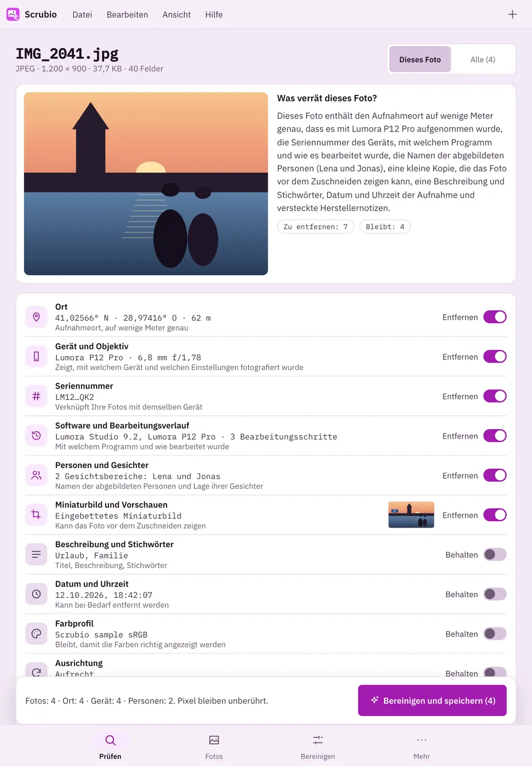The image size is (532, 766).
Task: Enable removal for Datum und Uhrzeit
Action: [495, 594]
